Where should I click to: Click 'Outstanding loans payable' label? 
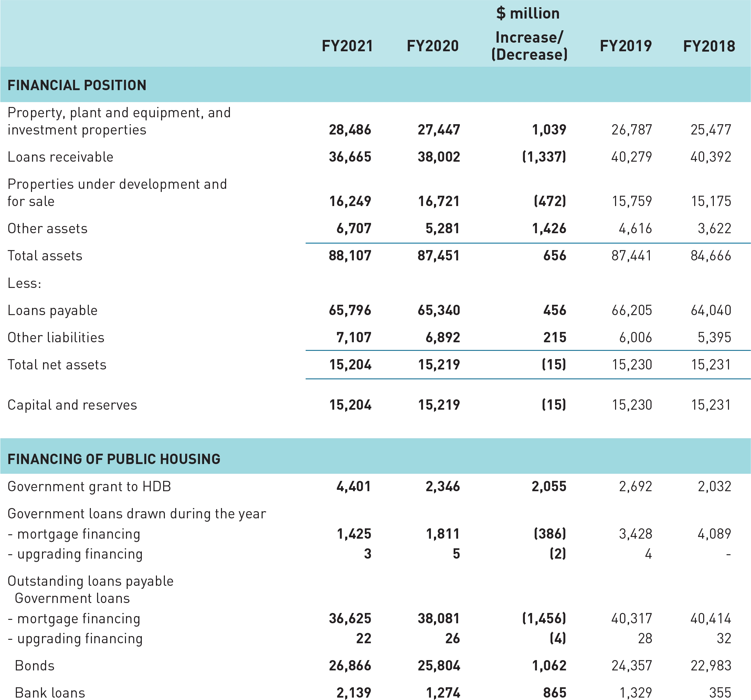point(91,581)
